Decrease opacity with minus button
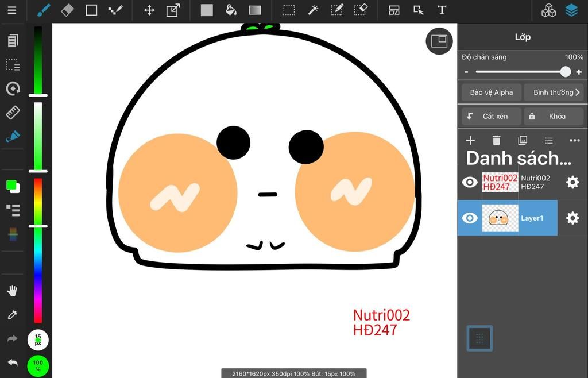This screenshot has height=378, width=588. (466, 72)
